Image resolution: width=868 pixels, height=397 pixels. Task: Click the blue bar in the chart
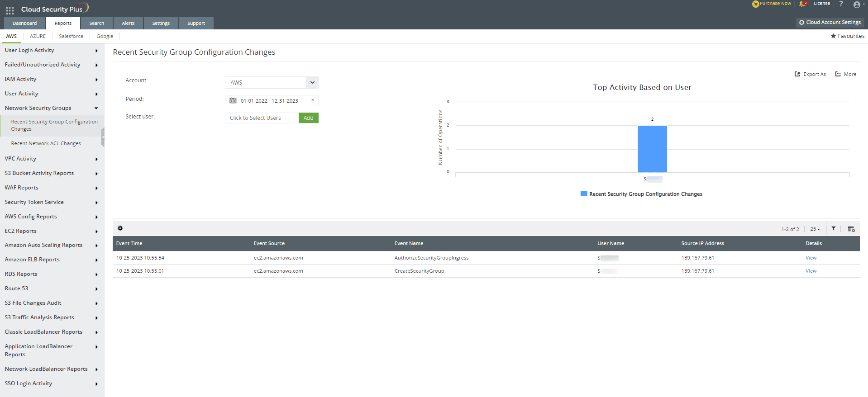(x=652, y=149)
